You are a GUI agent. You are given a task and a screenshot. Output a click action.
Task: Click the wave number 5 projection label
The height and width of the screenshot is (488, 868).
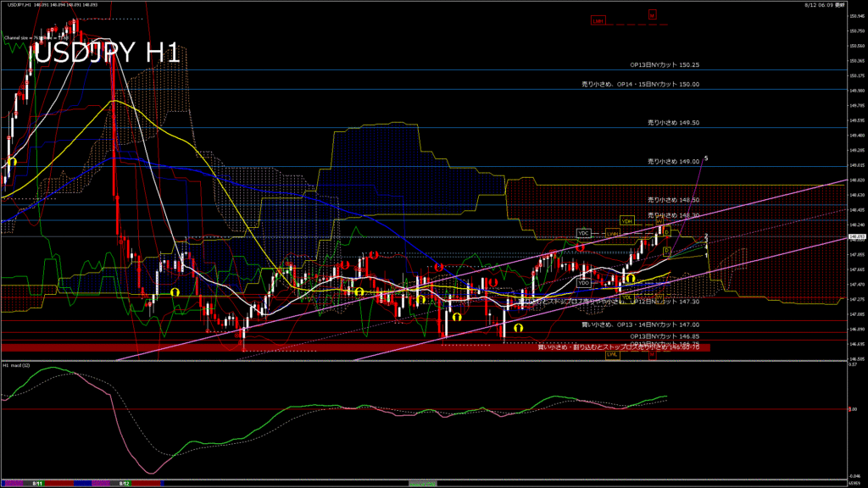tap(706, 158)
